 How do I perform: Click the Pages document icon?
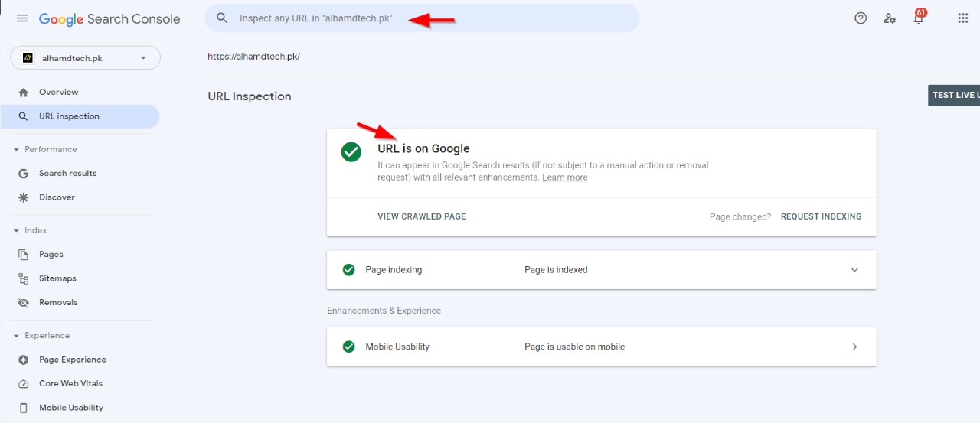[x=24, y=255]
